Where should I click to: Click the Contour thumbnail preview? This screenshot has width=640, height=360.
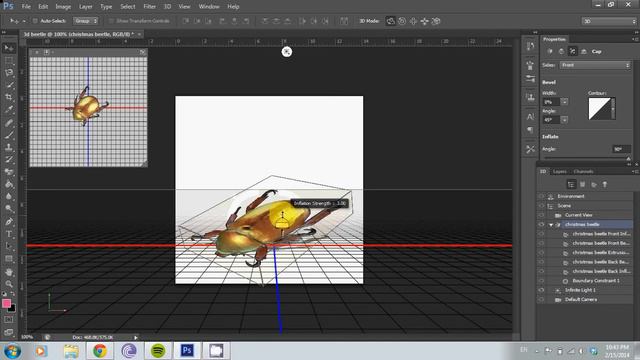pyautogui.click(x=599, y=109)
